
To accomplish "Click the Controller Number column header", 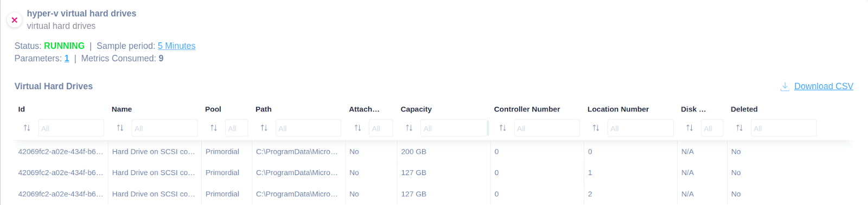I will click(x=527, y=109).
